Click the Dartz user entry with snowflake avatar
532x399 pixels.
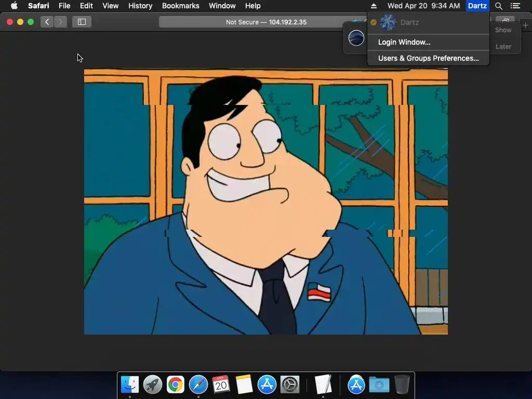(428, 22)
